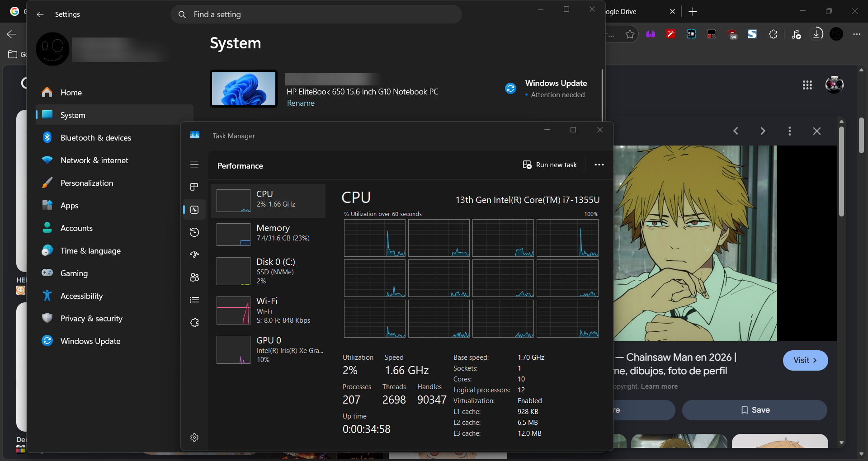Click the Settings user profile picture
Screen dimensions: 868x461
point(53,49)
